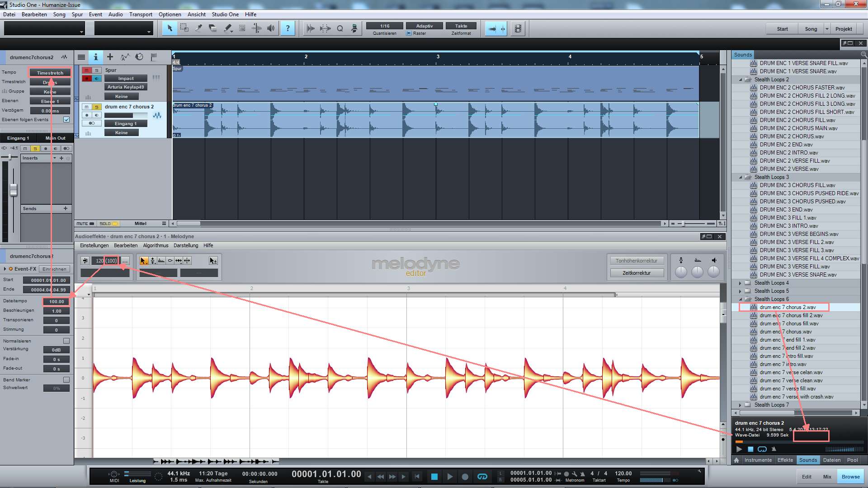Open Melodyne's Darstellung menu
This screenshot has width=868, height=488.
pyautogui.click(x=186, y=245)
